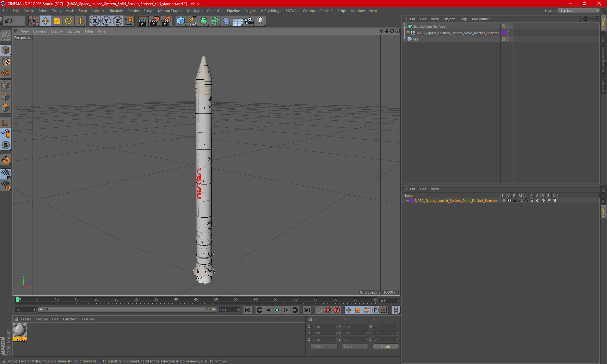This screenshot has height=364, width=607.
Task: Click Record Active Objects button
Action: coord(319,310)
